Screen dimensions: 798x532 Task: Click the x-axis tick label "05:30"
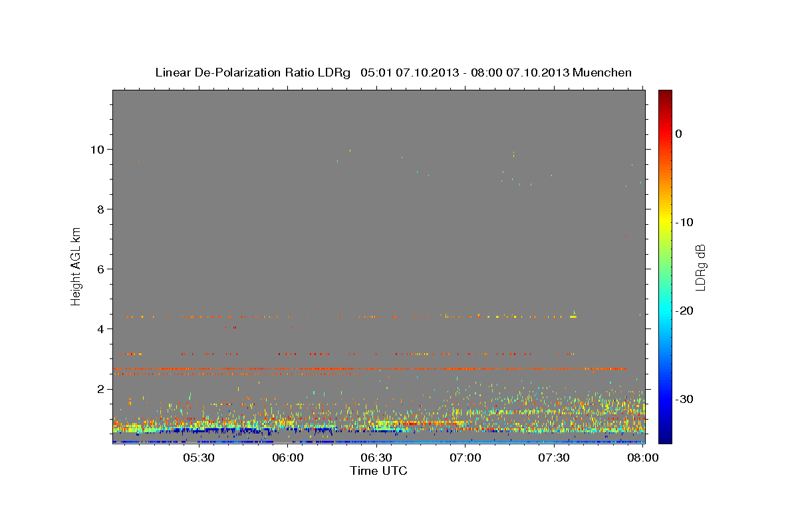[199, 458]
